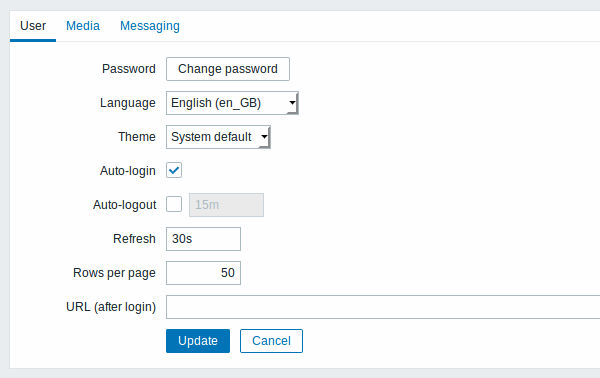This screenshot has height=378, width=600.
Task: Click the Auto-logout label
Action: pos(125,205)
